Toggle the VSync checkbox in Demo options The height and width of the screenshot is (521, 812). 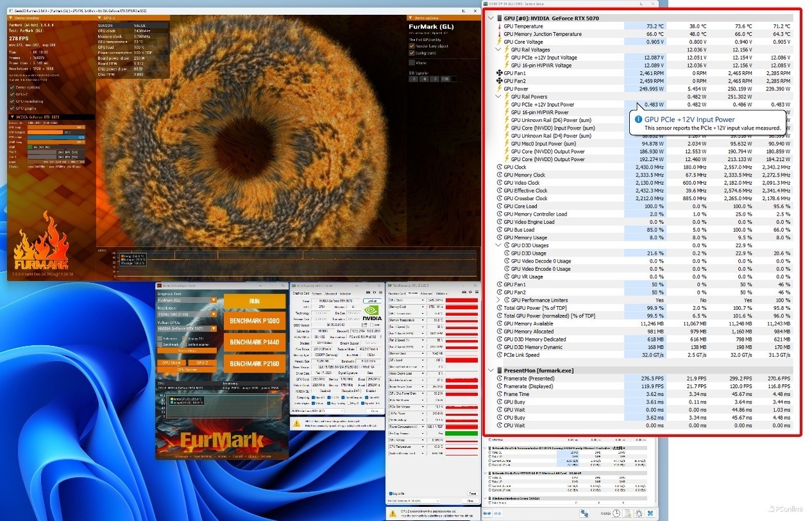(x=412, y=63)
